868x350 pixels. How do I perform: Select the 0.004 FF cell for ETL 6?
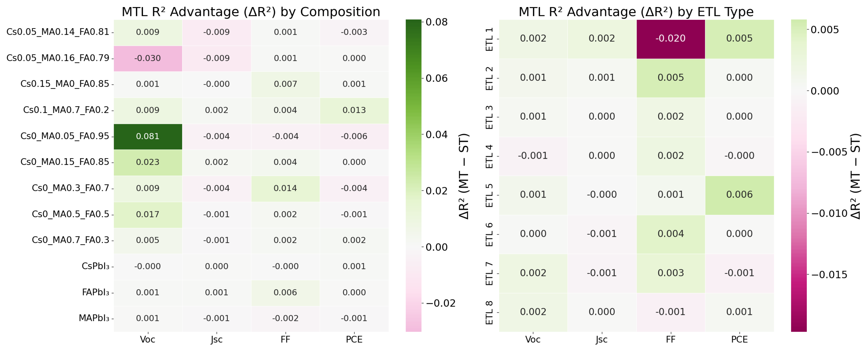pos(670,234)
